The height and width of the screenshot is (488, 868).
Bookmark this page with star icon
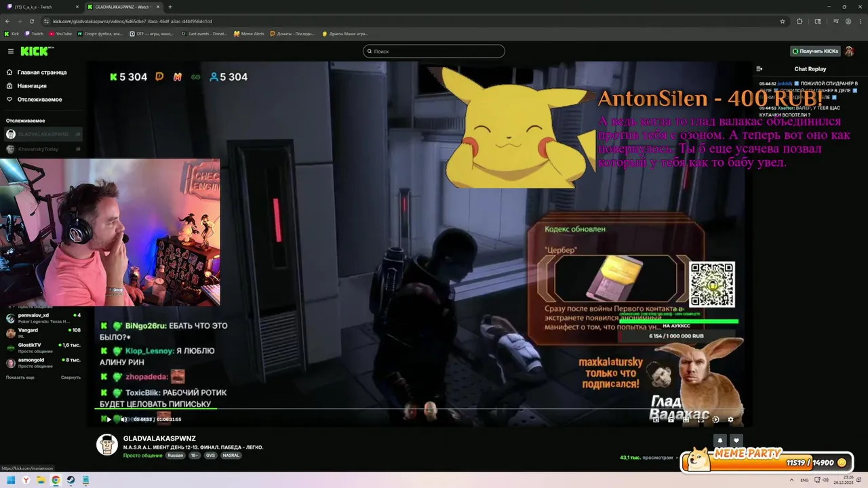coord(782,21)
